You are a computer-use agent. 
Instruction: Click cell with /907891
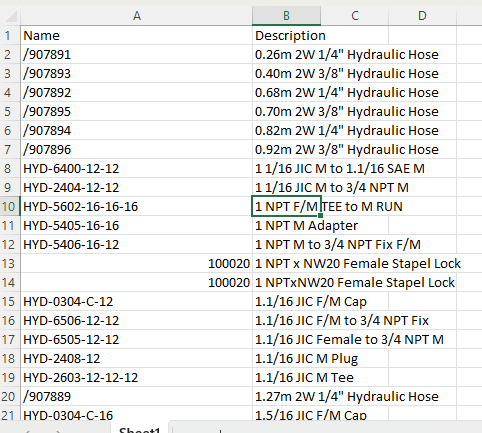137,55
